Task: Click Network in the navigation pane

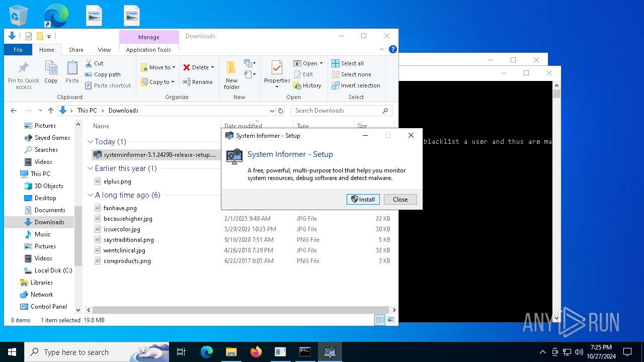Action: tap(42, 295)
